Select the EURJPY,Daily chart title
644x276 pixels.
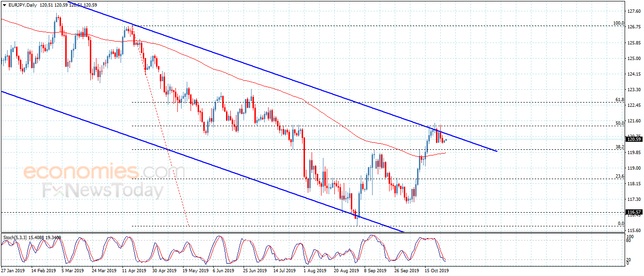(22, 5)
